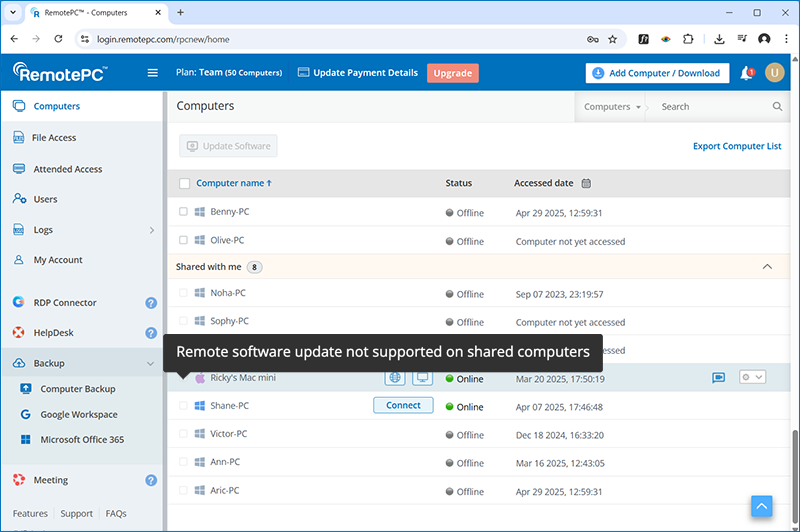
Task: Go to Attended Access in the sidebar
Action: 67,169
